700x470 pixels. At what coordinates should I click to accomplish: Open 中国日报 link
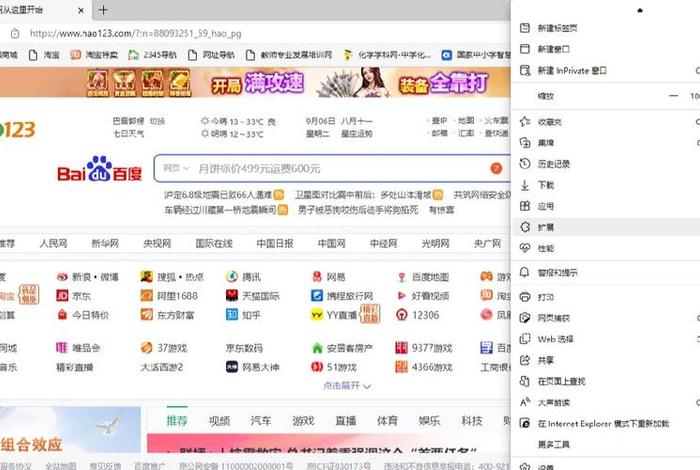pyautogui.click(x=275, y=243)
